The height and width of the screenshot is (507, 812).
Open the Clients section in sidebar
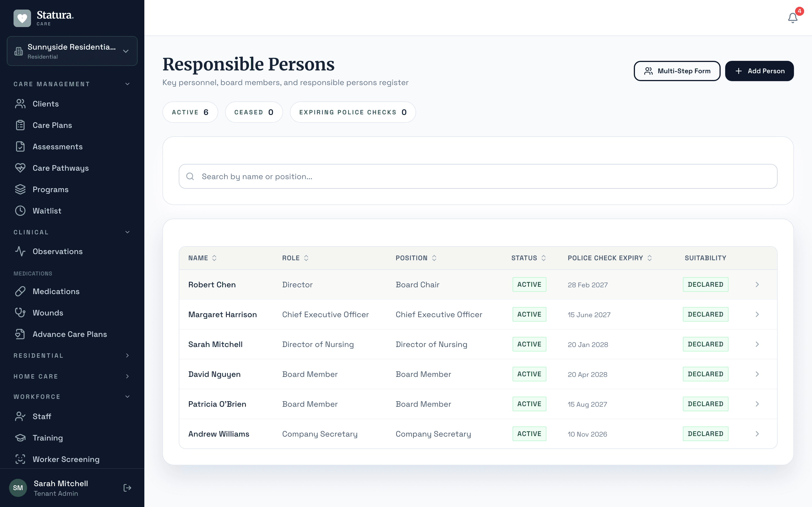(x=45, y=104)
